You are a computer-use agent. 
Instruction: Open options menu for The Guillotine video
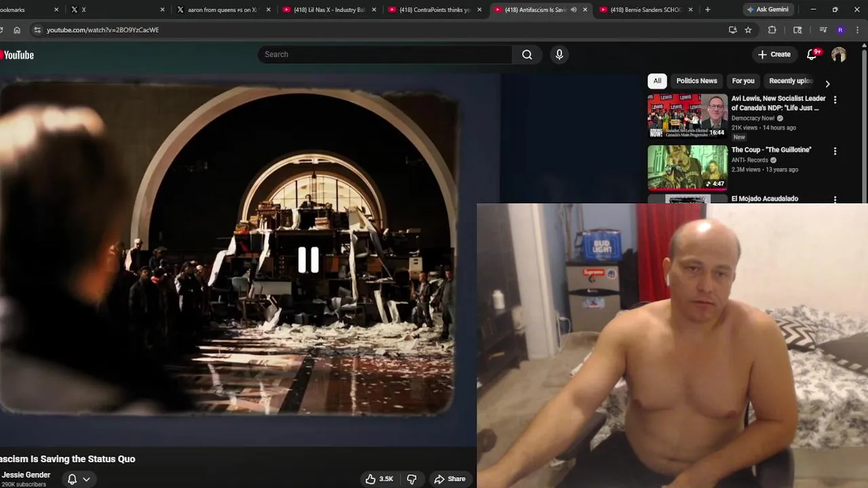pyautogui.click(x=835, y=151)
